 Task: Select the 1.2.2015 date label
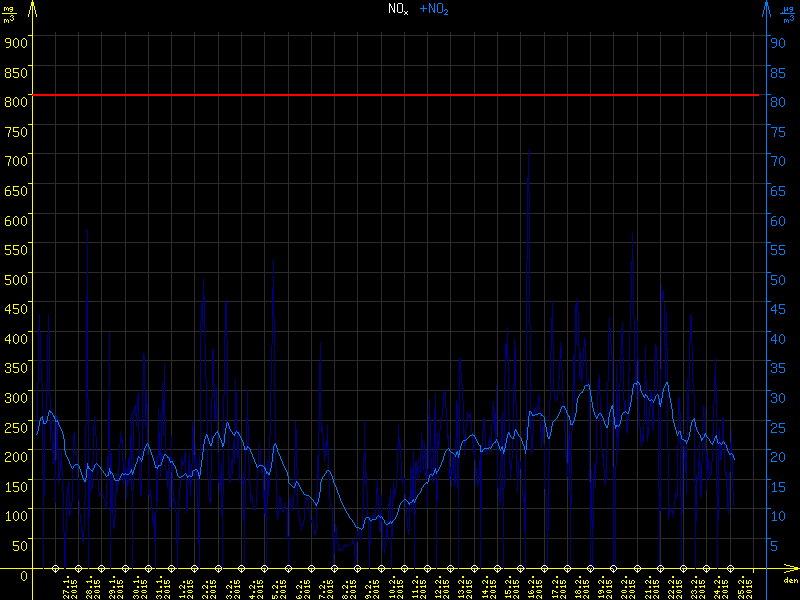coord(183,587)
